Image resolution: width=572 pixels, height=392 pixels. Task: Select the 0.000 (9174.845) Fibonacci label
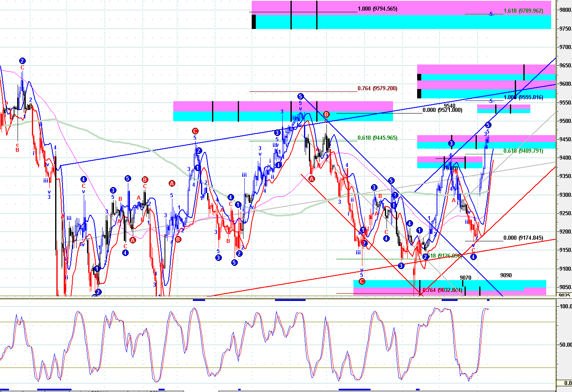(523, 238)
